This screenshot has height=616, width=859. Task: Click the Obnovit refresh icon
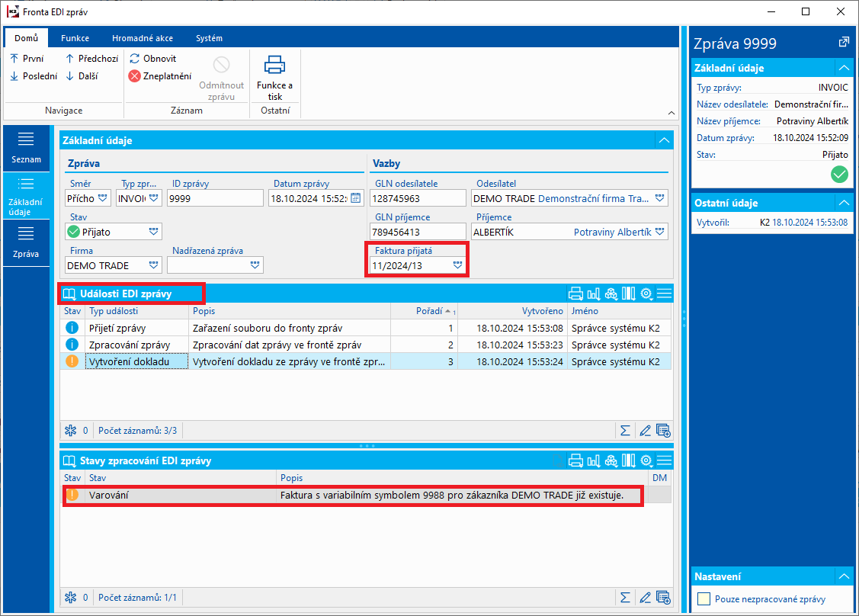(x=135, y=58)
